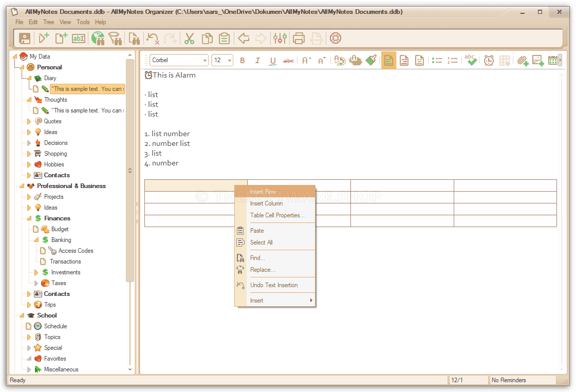Decrease font size with the shrink-font icon
The height and width of the screenshot is (392, 576).
tap(322, 60)
